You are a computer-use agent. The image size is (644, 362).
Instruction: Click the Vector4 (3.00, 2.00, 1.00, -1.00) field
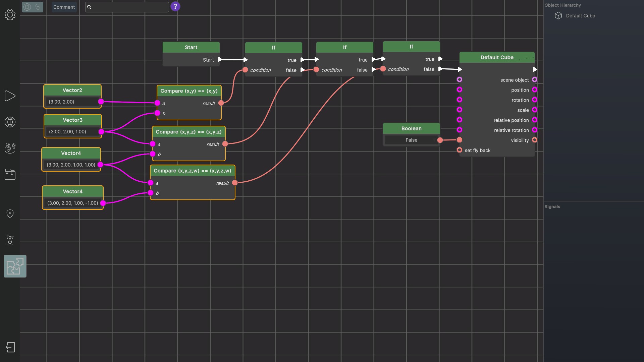click(x=72, y=203)
